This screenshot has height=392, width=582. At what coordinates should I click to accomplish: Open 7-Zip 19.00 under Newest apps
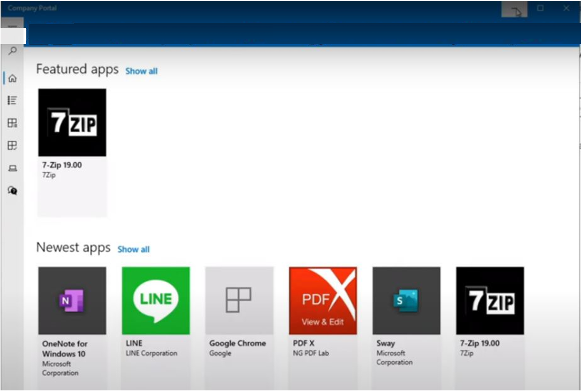490,300
